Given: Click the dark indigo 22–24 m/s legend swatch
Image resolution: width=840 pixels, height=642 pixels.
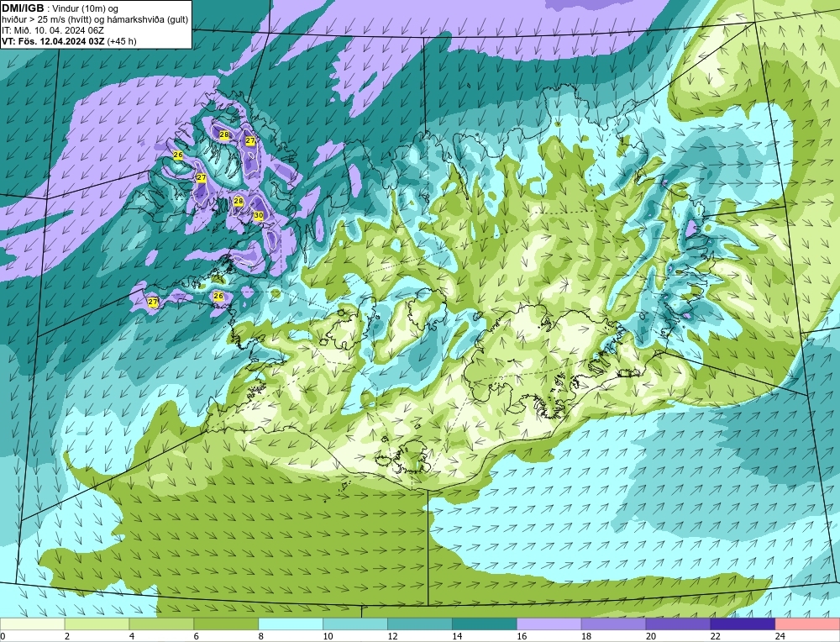Looking at the screenshot, I should pos(743,624).
